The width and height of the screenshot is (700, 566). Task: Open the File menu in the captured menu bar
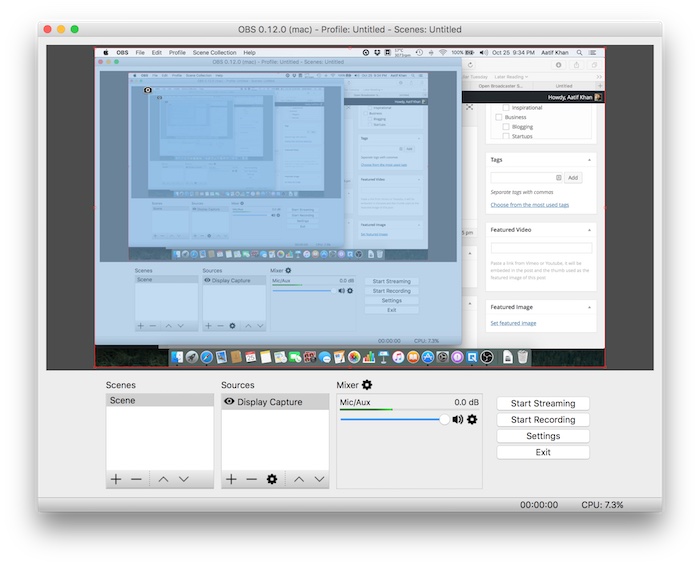point(140,53)
